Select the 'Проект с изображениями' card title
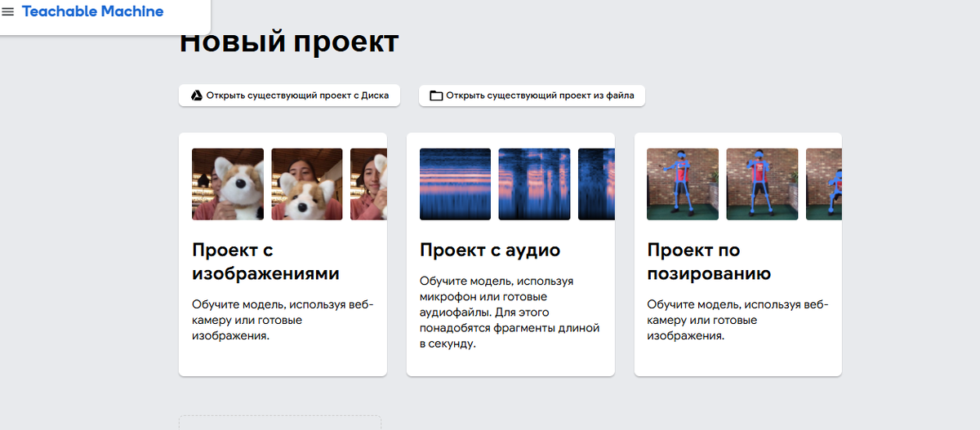980x430 pixels. (x=265, y=261)
